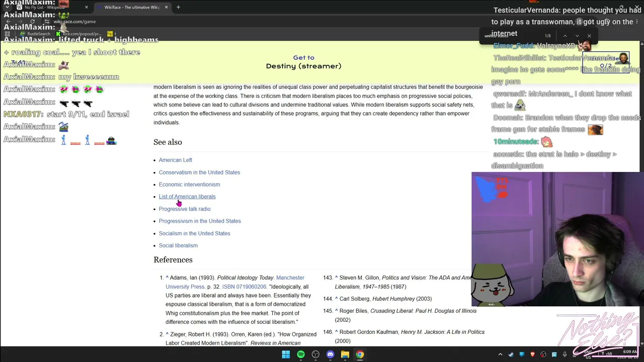
Task: Go back in the browser
Action: [9, 22]
